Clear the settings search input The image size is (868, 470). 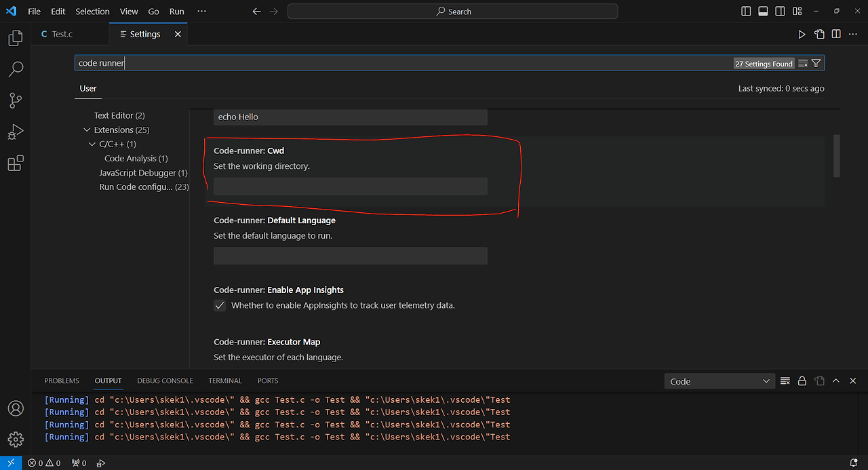point(803,63)
